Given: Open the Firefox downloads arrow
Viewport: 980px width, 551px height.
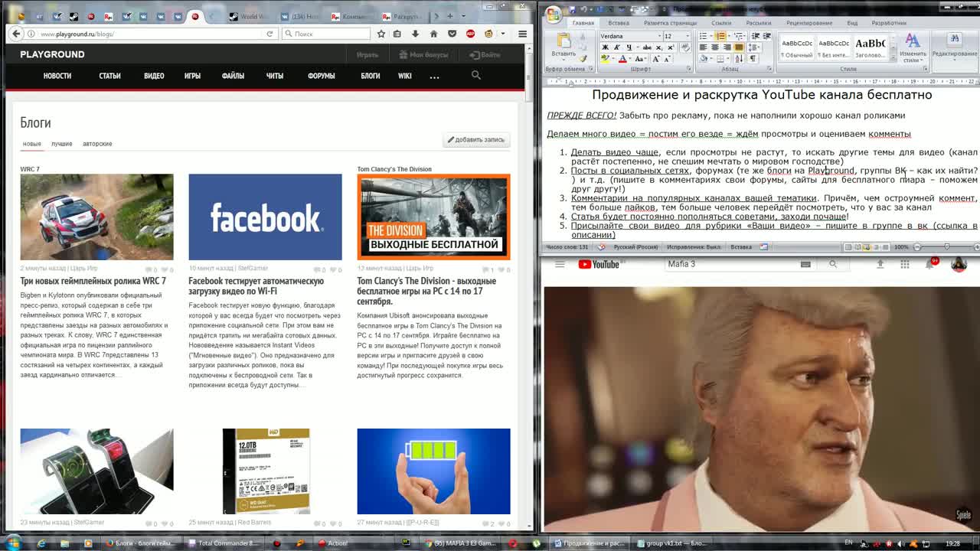Looking at the screenshot, I should pos(415,34).
